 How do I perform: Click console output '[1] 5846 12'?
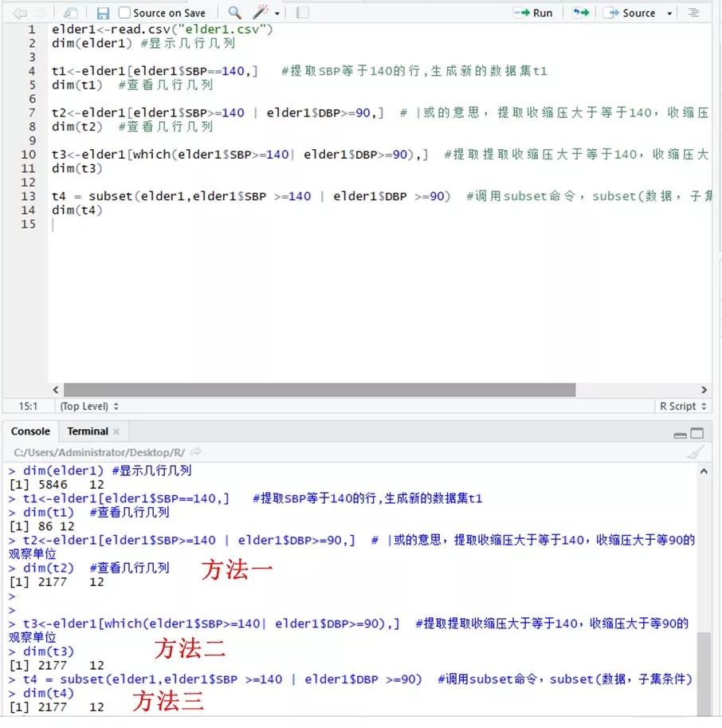click(57, 485)
